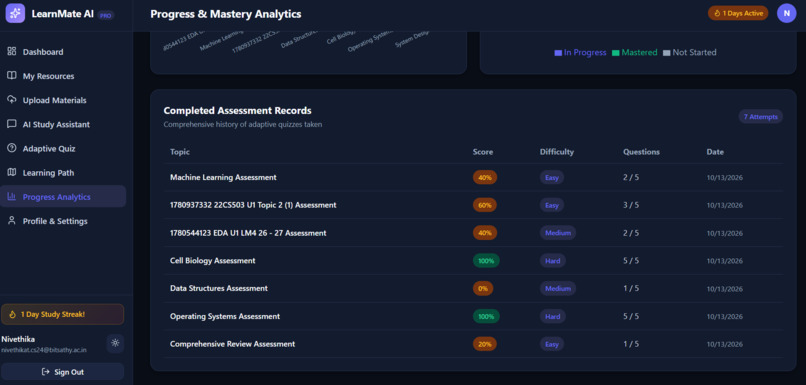Click Medium difficulty tag of EDA assessment
Image resolution: width=806 pixels, height=385 pixels.
pos(558,233)
